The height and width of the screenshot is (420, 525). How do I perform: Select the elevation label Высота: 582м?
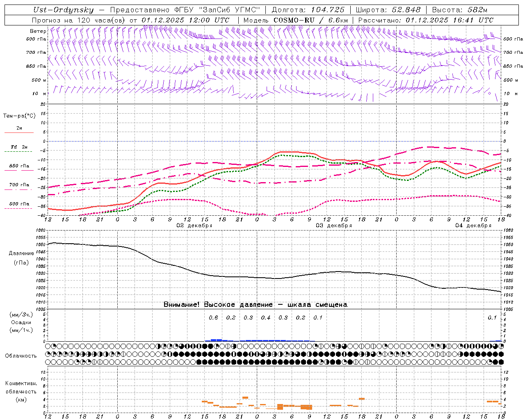pos(459,10)
